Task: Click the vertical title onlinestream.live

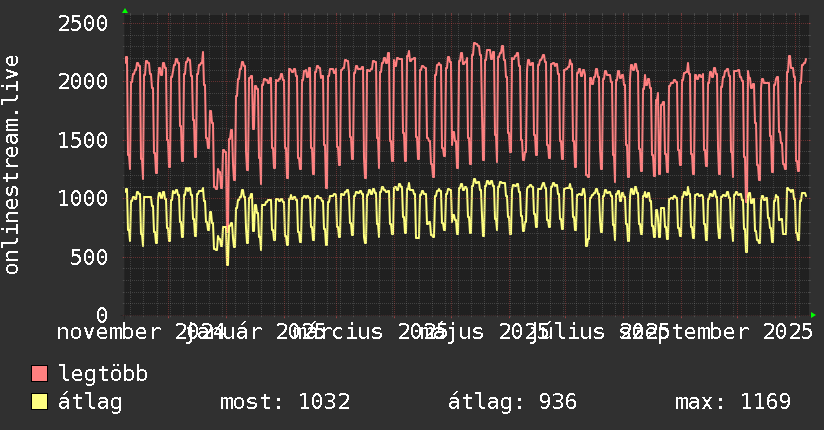Action: [x=12, y=165]
